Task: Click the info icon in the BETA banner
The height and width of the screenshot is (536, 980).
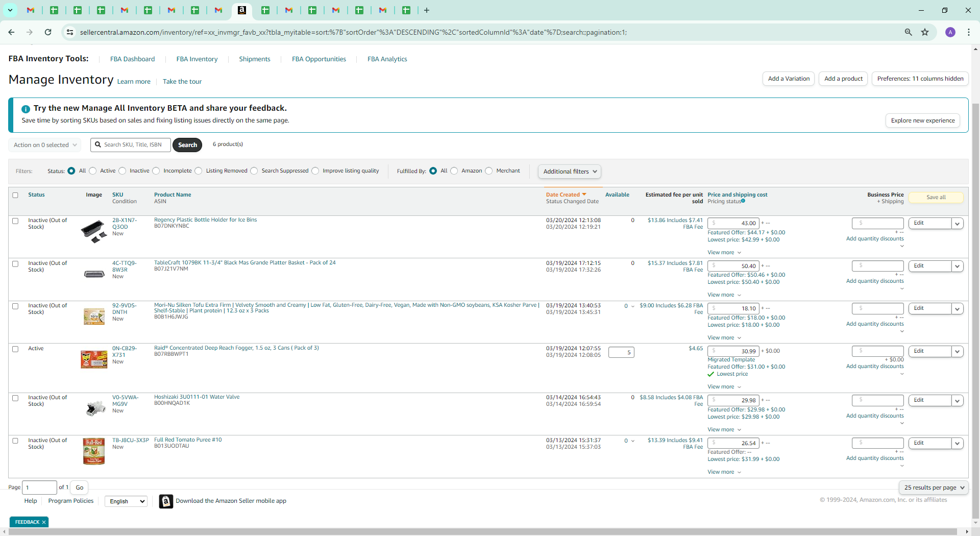Action: click(x=26, y=109)
